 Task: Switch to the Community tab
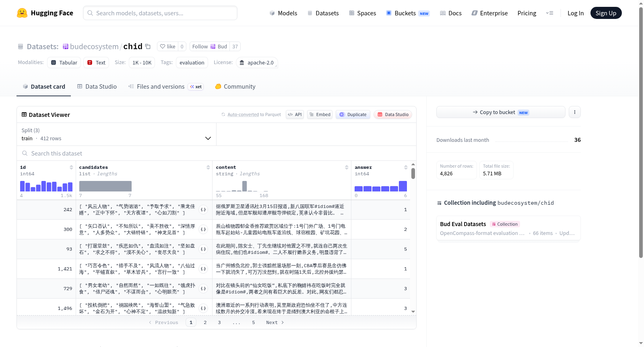(x=235, y=87)
